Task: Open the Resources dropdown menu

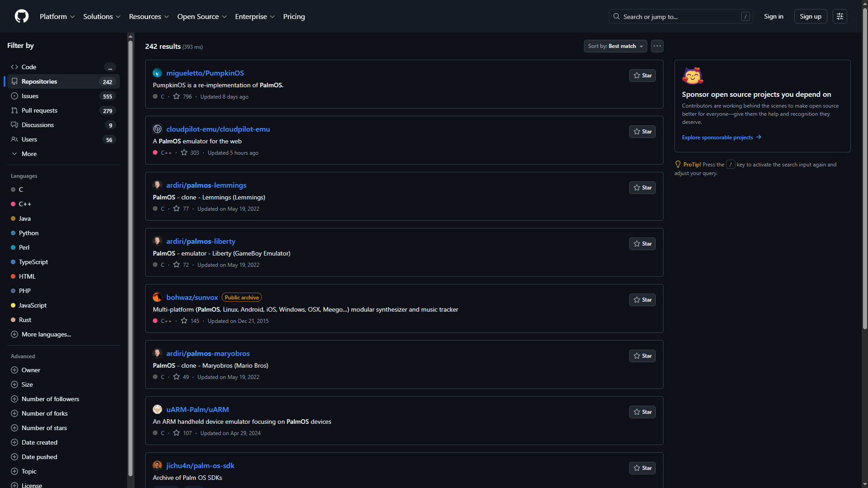Action: (149, 16)
